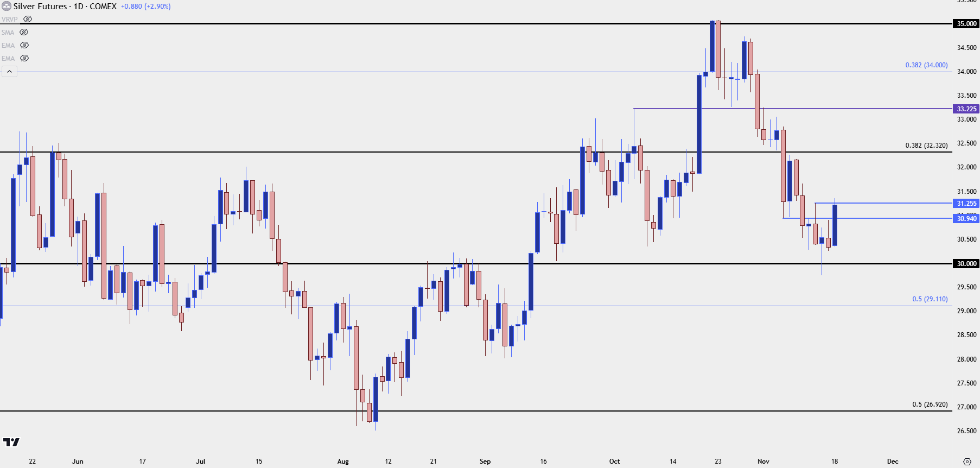Select the purple 33.225 price label

click(966, 109)
